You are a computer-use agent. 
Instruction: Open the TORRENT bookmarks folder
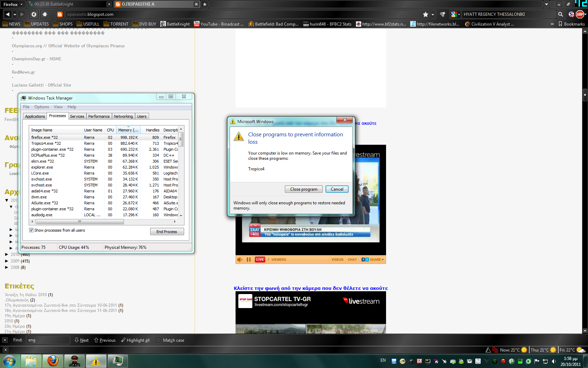tap(116, 24)
